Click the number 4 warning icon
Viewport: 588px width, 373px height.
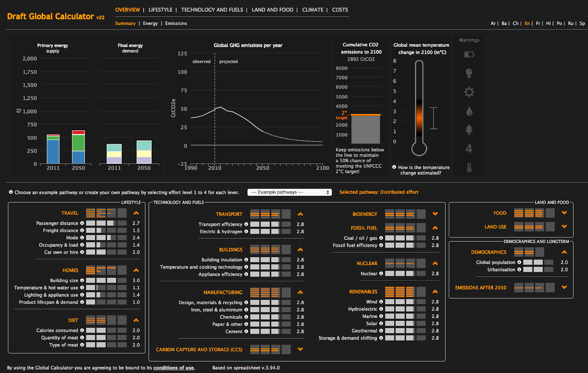pos(469,149)
